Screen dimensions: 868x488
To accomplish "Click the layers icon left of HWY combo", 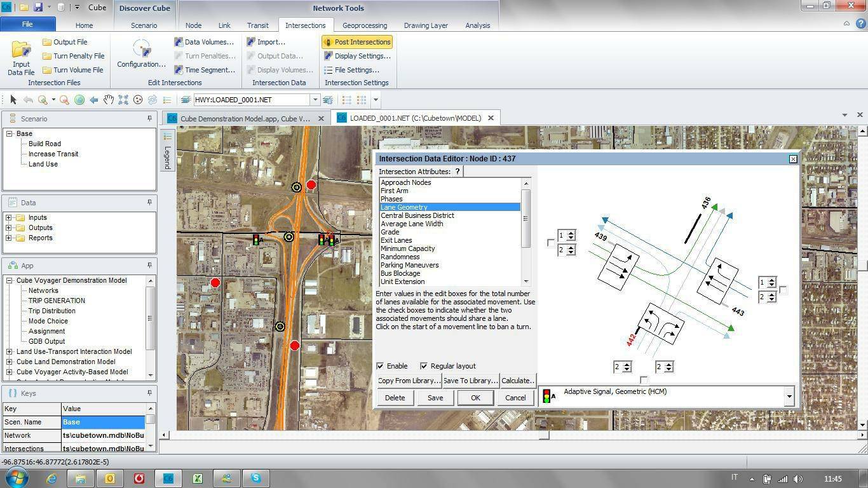I will click(x=186, y=100).
